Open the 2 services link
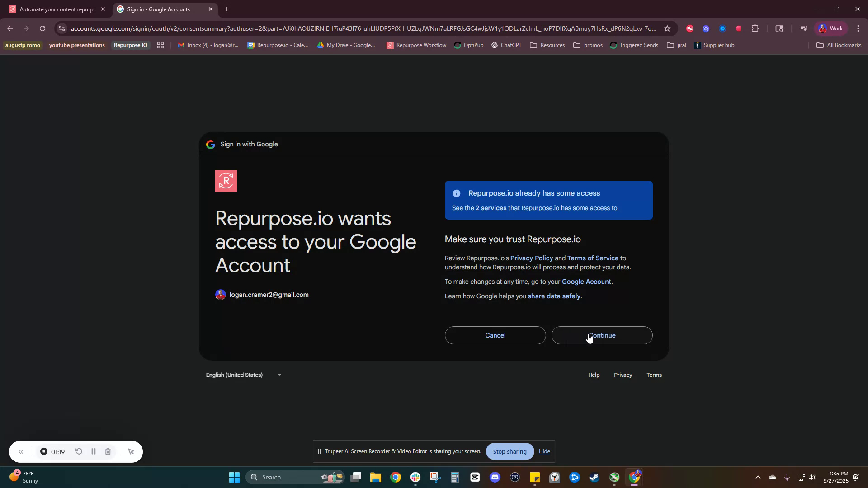 point(491,208)
